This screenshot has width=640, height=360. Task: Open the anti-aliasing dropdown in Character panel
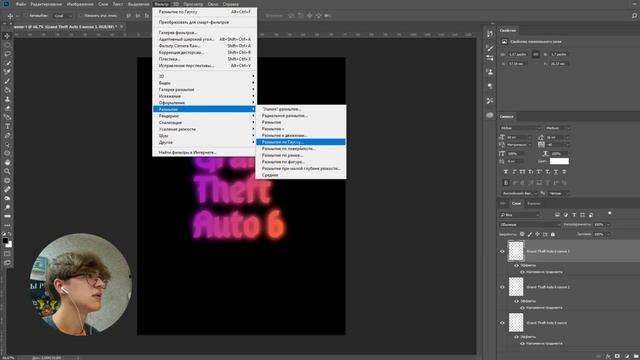point(558,193)
